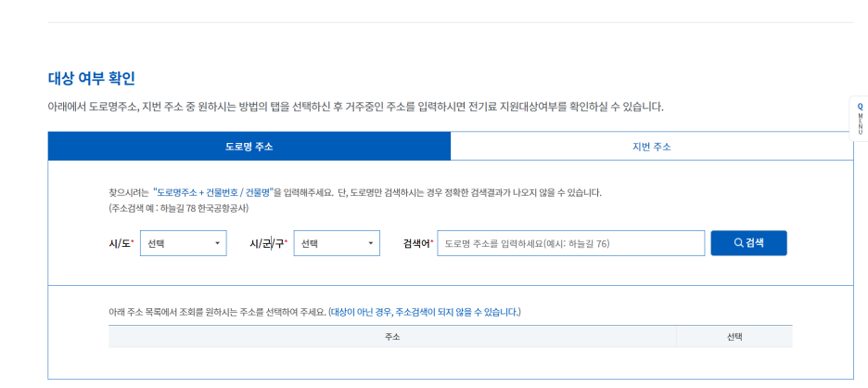Click the 시/도 field label
This screenshot has width=868, height=388.
click(121, 243)
